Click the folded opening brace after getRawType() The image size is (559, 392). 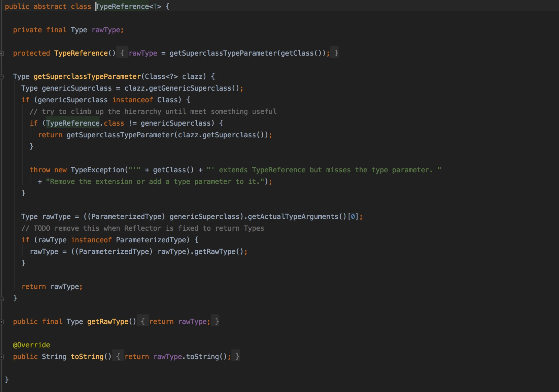[143, 322]
